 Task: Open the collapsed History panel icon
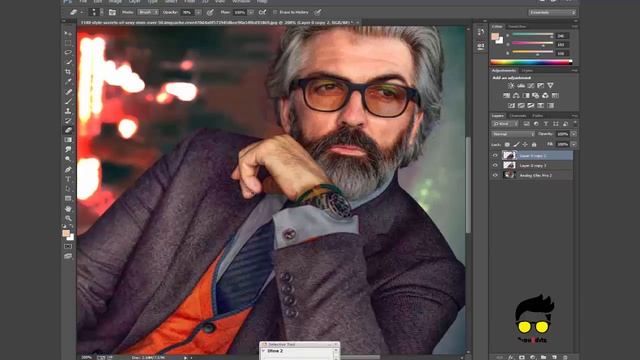(481, 32)
